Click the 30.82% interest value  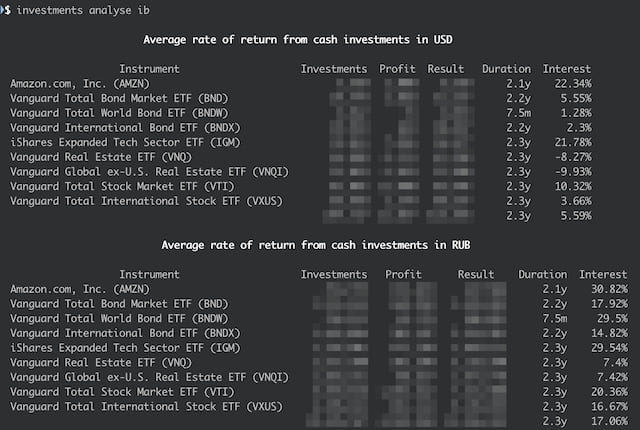point(609,289)
